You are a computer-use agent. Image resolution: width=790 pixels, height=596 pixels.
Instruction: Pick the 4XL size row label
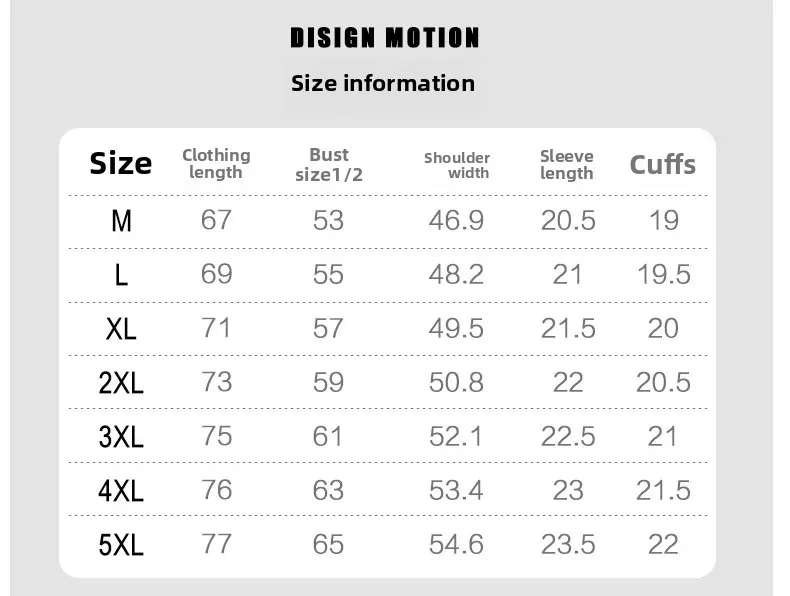121,490
